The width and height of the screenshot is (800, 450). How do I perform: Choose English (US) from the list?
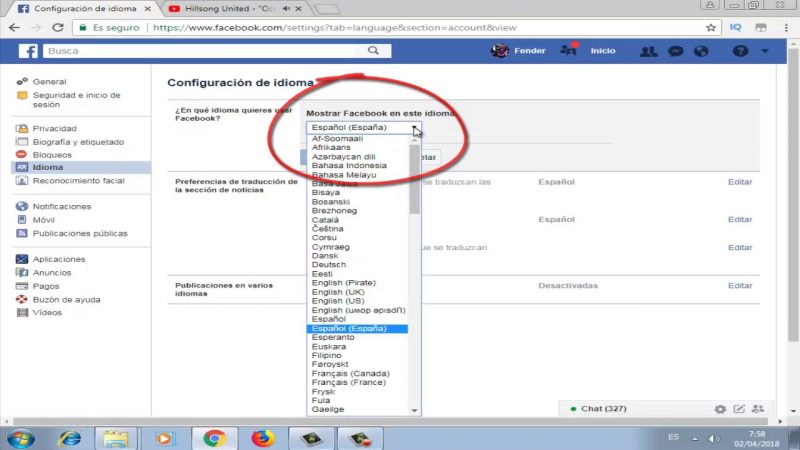click(338, 301)
